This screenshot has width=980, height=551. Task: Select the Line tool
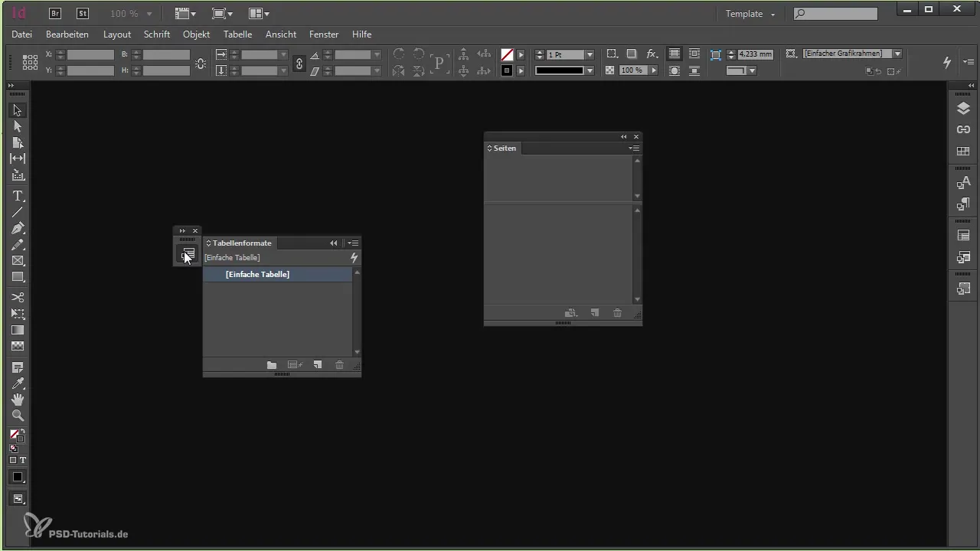click(x=18, y=212)
